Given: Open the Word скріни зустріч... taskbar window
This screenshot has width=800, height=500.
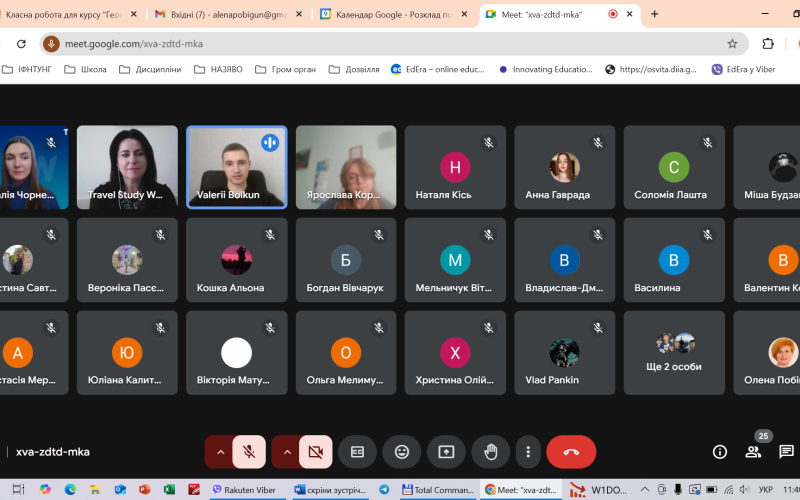Looking at the screenshot, I should (330, 490).
